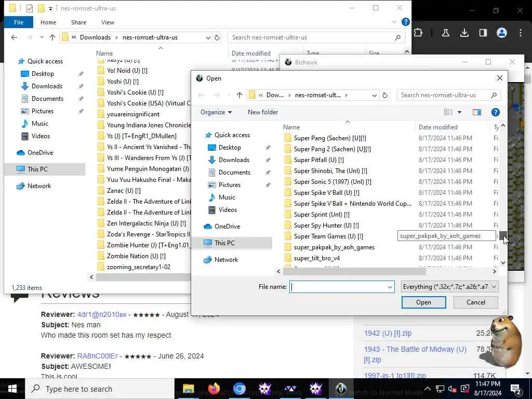
Task: Select Super Pang (Sachen) [U][!] folder
Action: click(x=330, y=138)
